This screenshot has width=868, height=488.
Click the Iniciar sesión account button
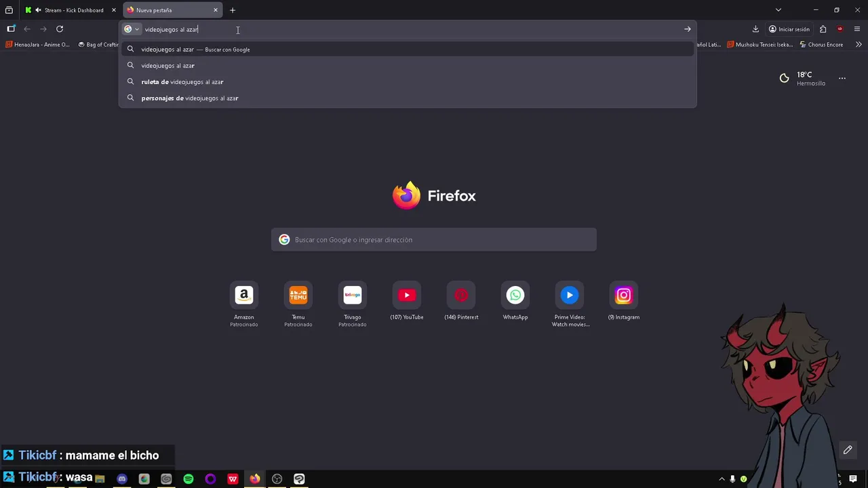pos(789,29)
